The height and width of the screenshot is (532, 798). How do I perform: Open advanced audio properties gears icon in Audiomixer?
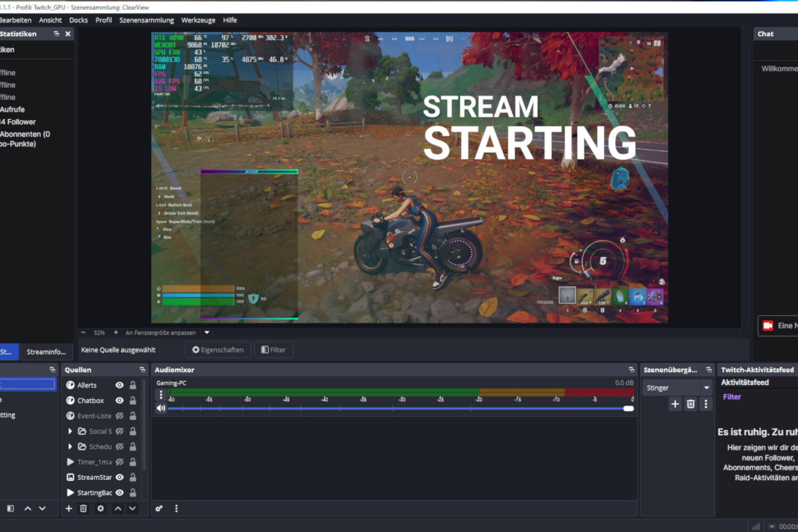point(159,509)
